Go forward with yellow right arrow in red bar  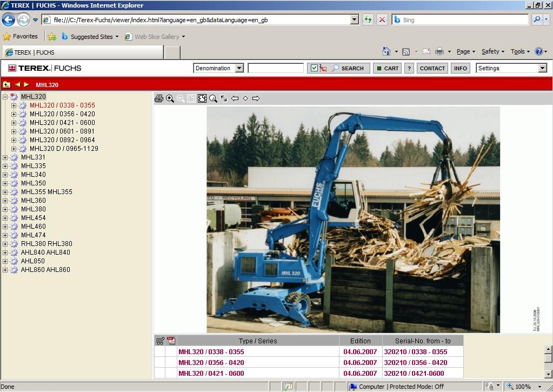pos(26,85)
